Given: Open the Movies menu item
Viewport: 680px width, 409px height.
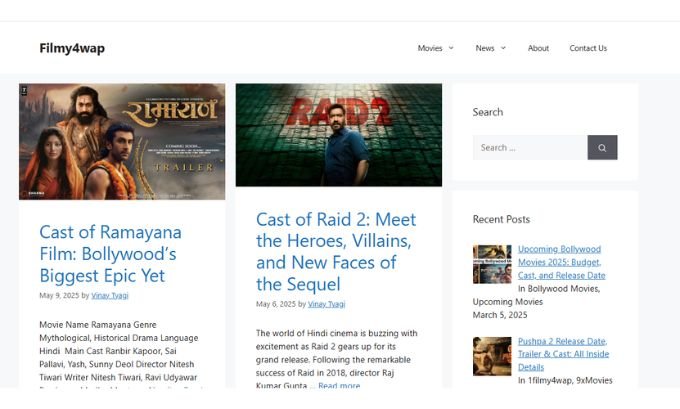Looking at the screenshot, I should tap(430, 48).
